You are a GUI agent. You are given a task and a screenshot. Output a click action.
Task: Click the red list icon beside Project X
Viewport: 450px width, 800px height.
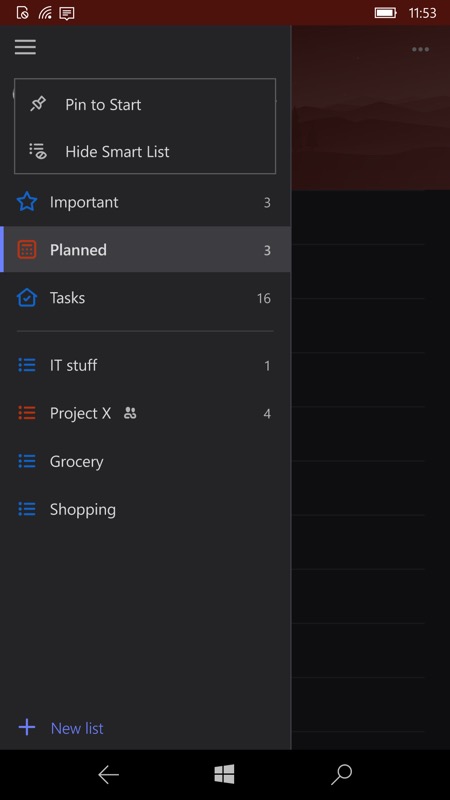(27, 413)
